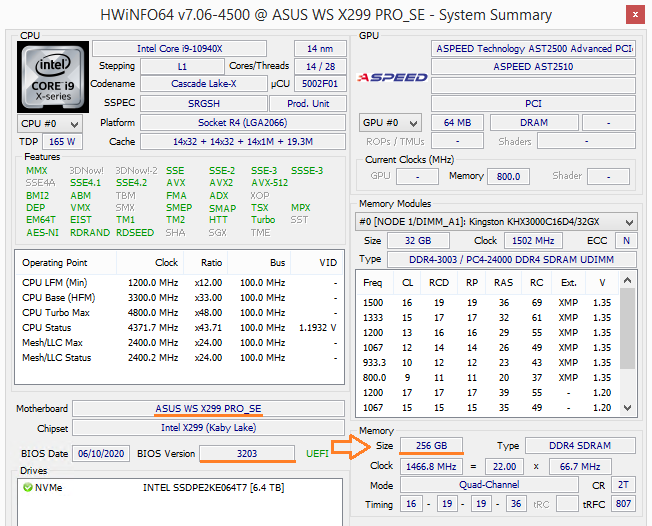
Task: Click the 14 nm process field
Action: click(x=320, y=49)
